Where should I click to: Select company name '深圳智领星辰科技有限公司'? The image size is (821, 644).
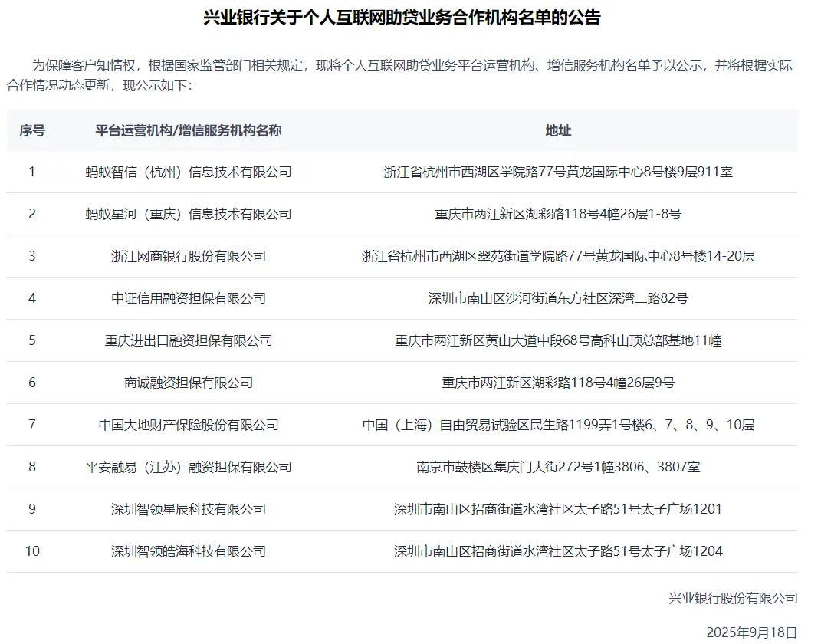[x=189, y=509]
